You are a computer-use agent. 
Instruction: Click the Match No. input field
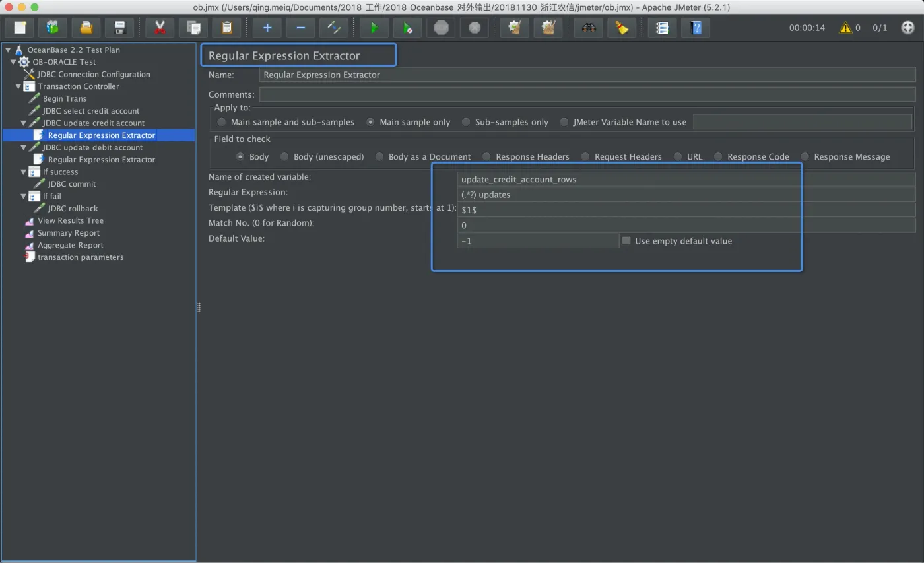pyautogui.click(x=686, y=225)
